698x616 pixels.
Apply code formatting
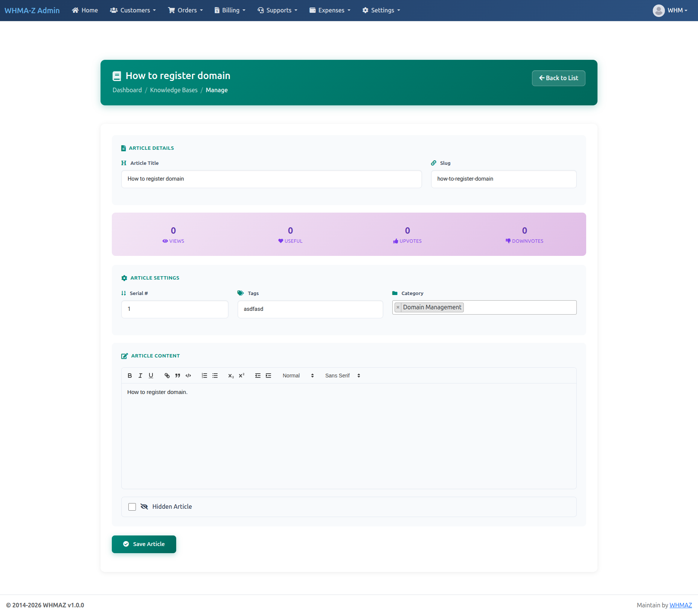tap(188, 375)
